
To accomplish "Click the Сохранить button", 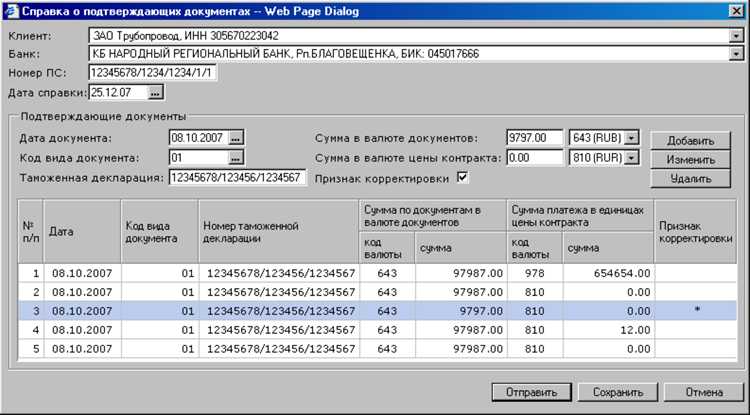I will tap(618, 392).
